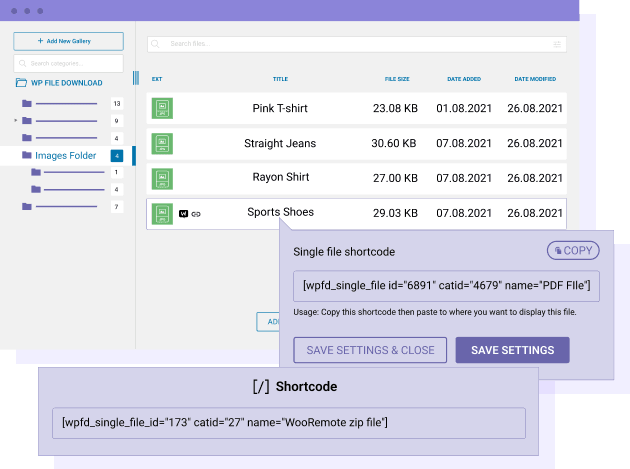Click the search files filter icon
630x469 pixels.
557,44
